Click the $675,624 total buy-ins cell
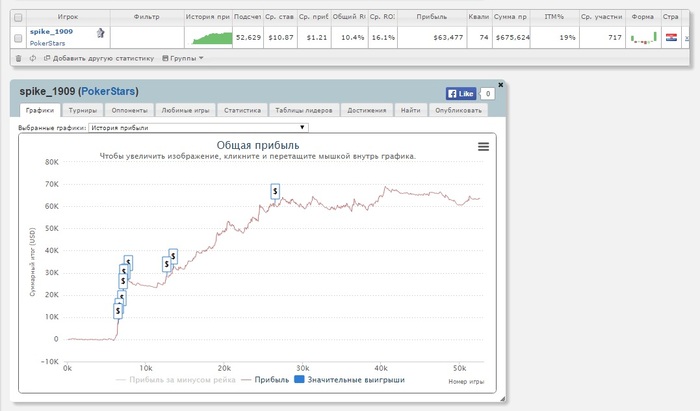Screen dimensions: 700x411 click(512, 37)
